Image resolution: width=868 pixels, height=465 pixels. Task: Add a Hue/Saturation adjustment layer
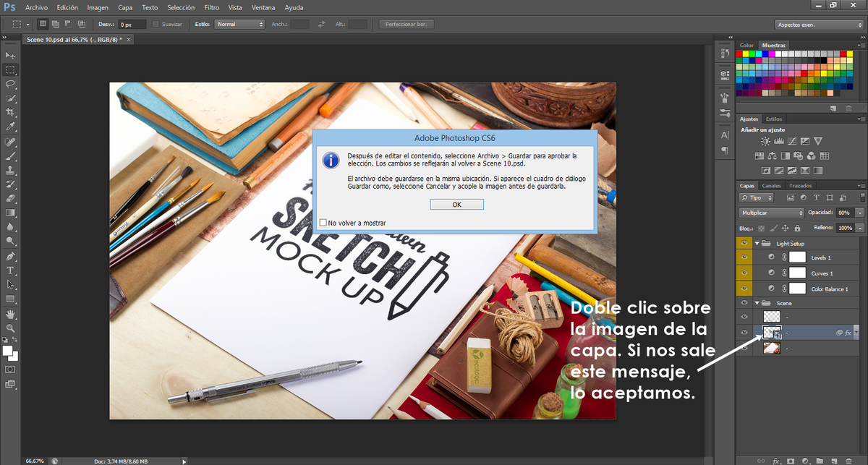(759, 155)
